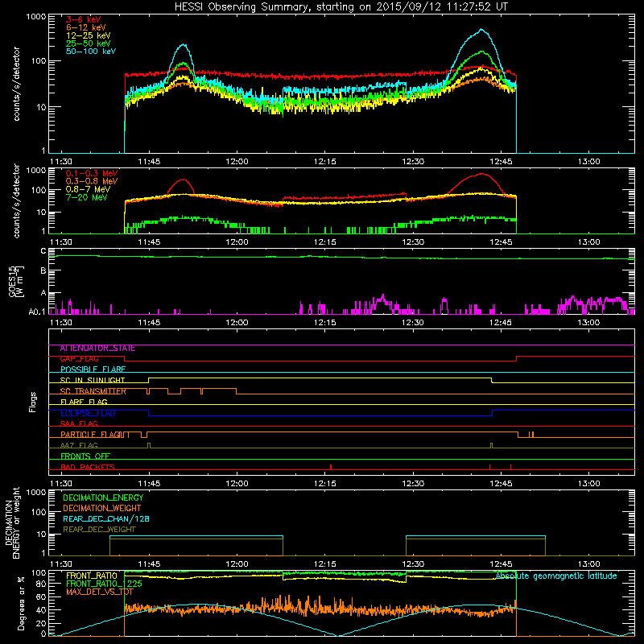Select the ATTENUATOR_STATE flag label
This screenshot has height=644, width=644.
point(97,349)
